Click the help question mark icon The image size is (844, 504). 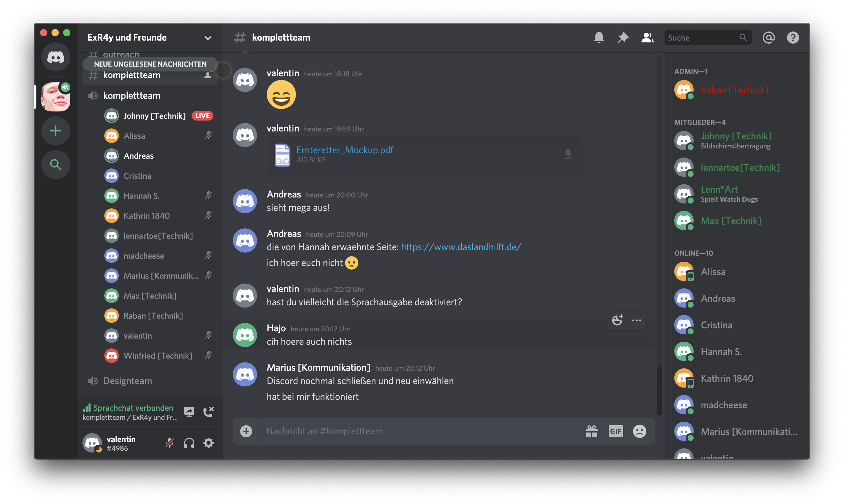[x=793, y=37]
